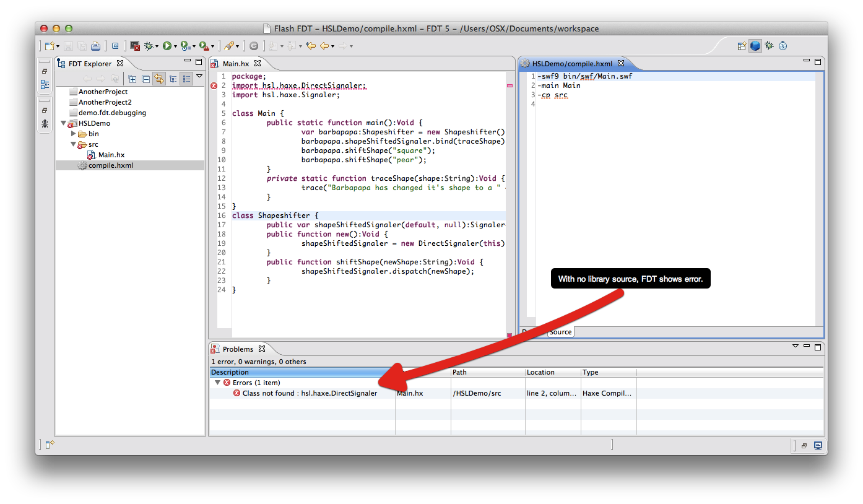Select demo.fdt.debugging project
The image size is (863, 504).
[112, 113]
